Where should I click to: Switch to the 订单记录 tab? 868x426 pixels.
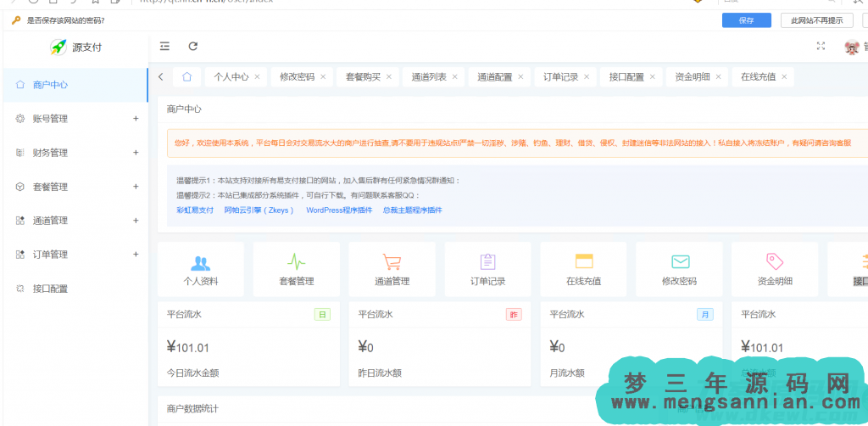tap(561, 77)
